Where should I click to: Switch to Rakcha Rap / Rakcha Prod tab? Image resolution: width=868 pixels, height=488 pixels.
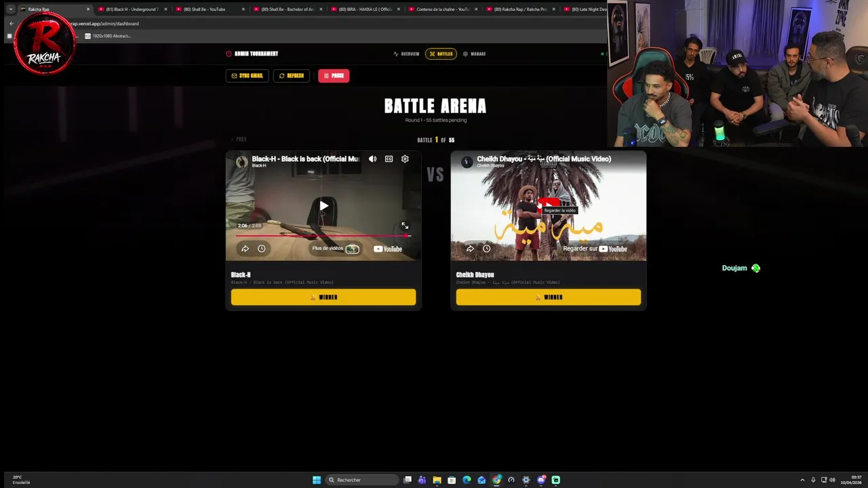point(520,9)
